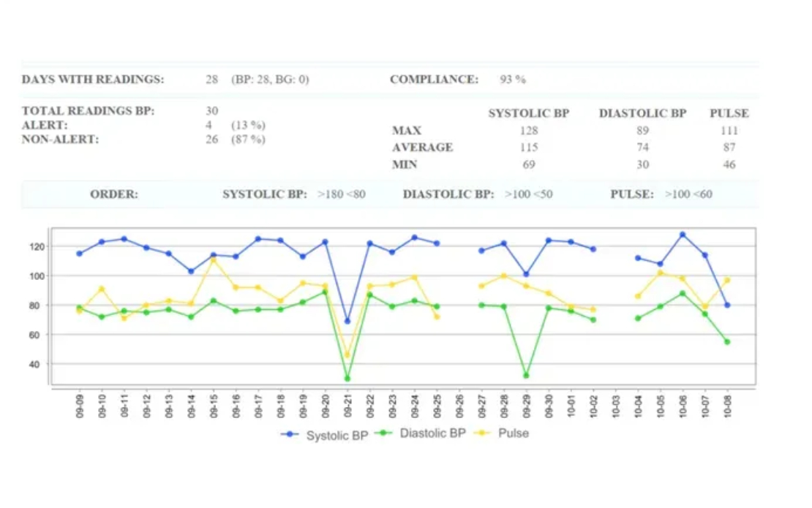Select the SYSTOLIC BP column header
This screenshot has width=812, height=508.
[x=528, y=113]
